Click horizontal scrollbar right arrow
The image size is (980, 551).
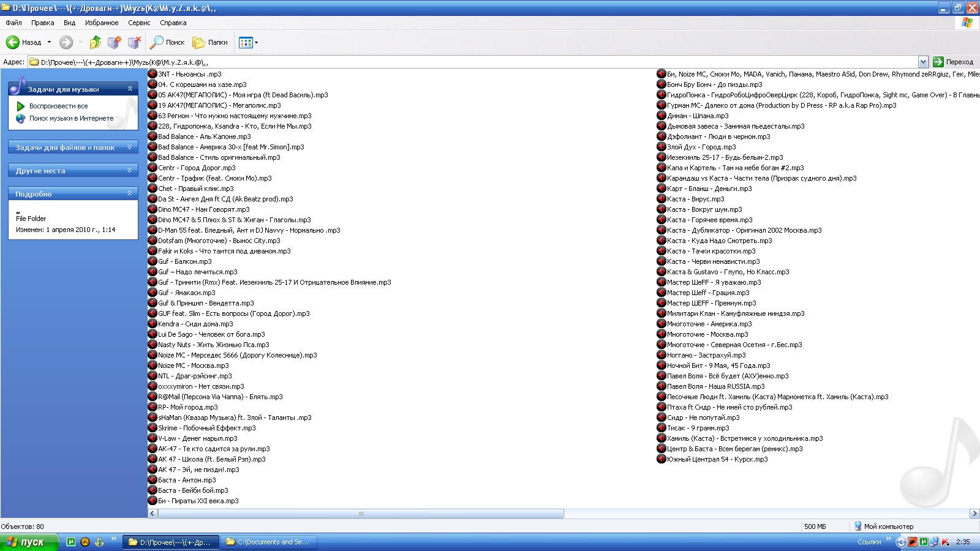pos(974,514)
